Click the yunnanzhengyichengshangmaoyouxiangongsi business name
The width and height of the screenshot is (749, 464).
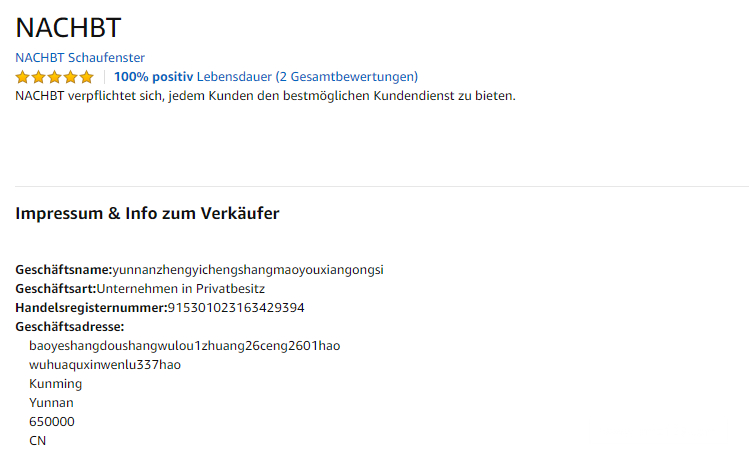pos(248,270)
